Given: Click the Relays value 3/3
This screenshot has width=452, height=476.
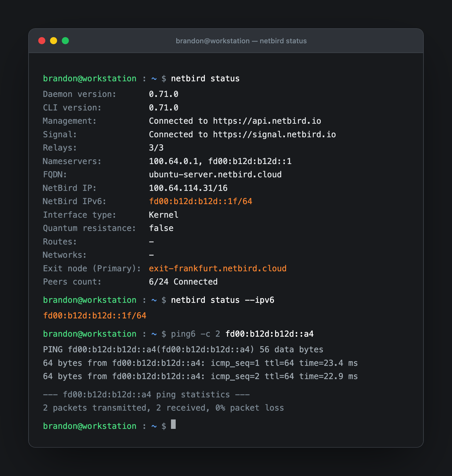Looking at the screenshot, I should pos(156,148).
